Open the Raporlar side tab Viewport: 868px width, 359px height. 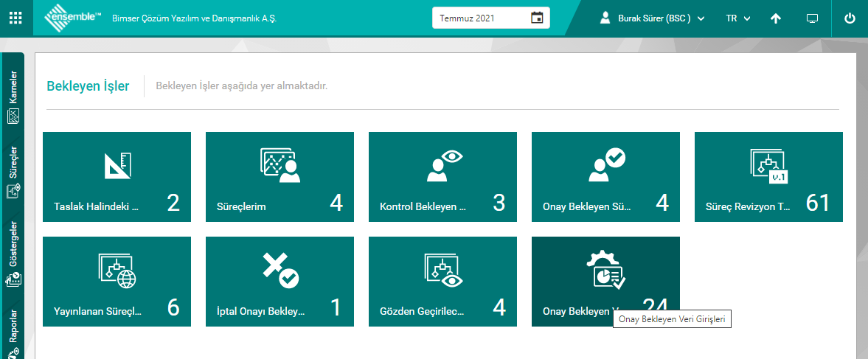point(13,332)
